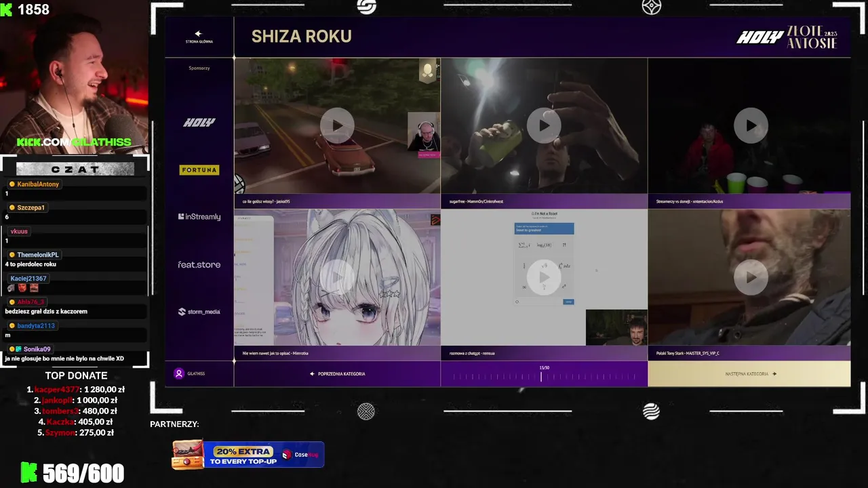Viewport: 868px width, 488px height.
Task: Click chat username Sonika09
Action: coord(37,349)
